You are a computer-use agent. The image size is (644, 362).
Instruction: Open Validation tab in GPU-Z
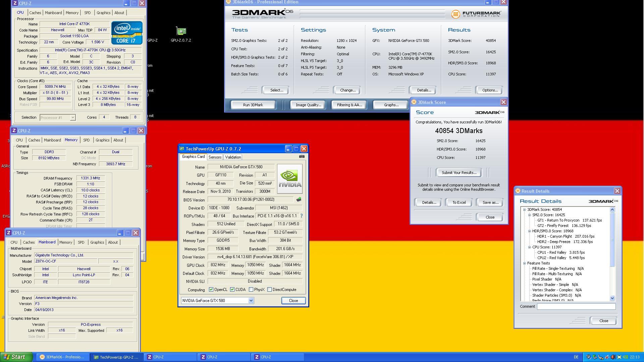point(233,157)
